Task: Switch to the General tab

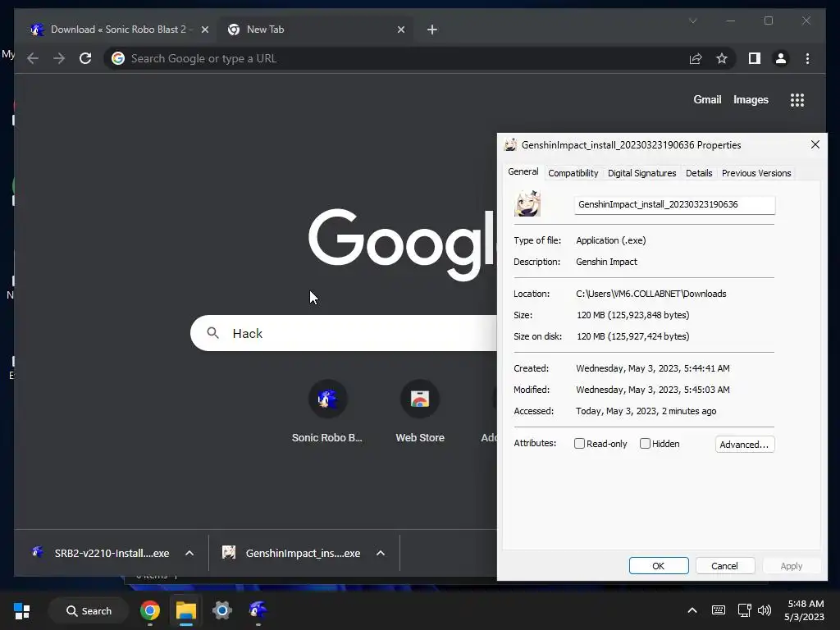Action: click(x=523, y=172)
